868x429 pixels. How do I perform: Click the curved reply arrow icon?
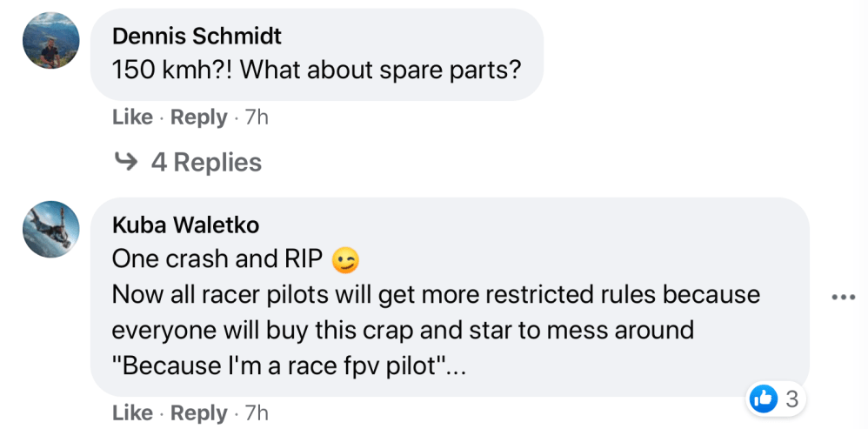tap(126, 162)
